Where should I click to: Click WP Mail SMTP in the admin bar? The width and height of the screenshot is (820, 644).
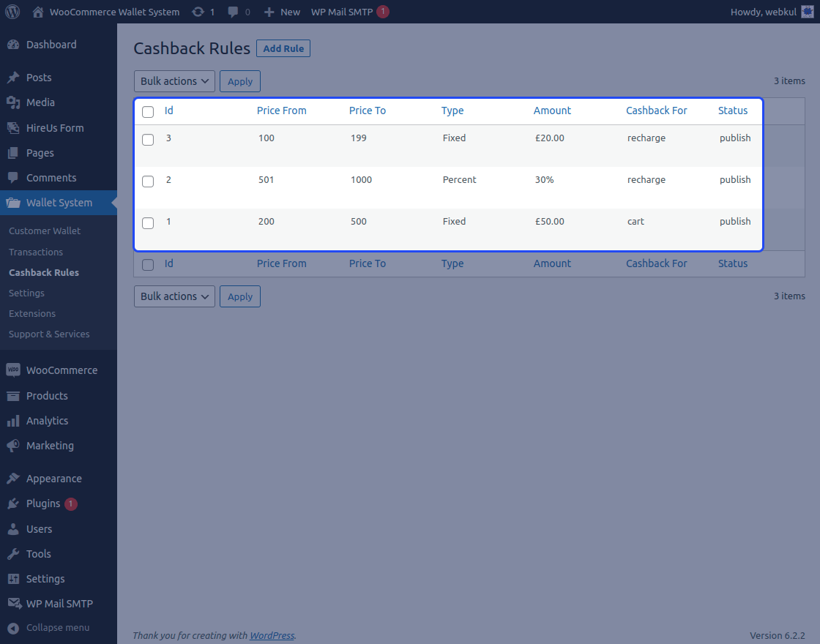click(342, 12)
